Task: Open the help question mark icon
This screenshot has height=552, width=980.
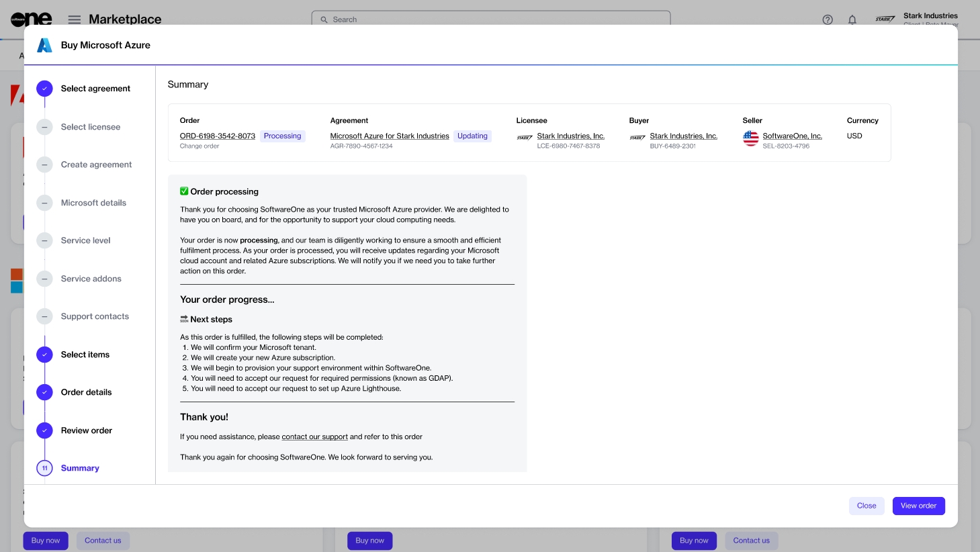Action: [828, 19]
